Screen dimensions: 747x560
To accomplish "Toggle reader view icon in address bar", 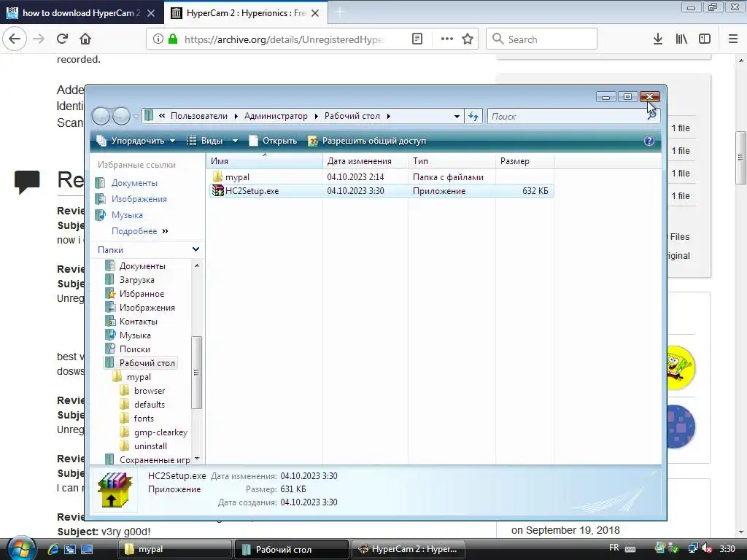I will 417,39.
